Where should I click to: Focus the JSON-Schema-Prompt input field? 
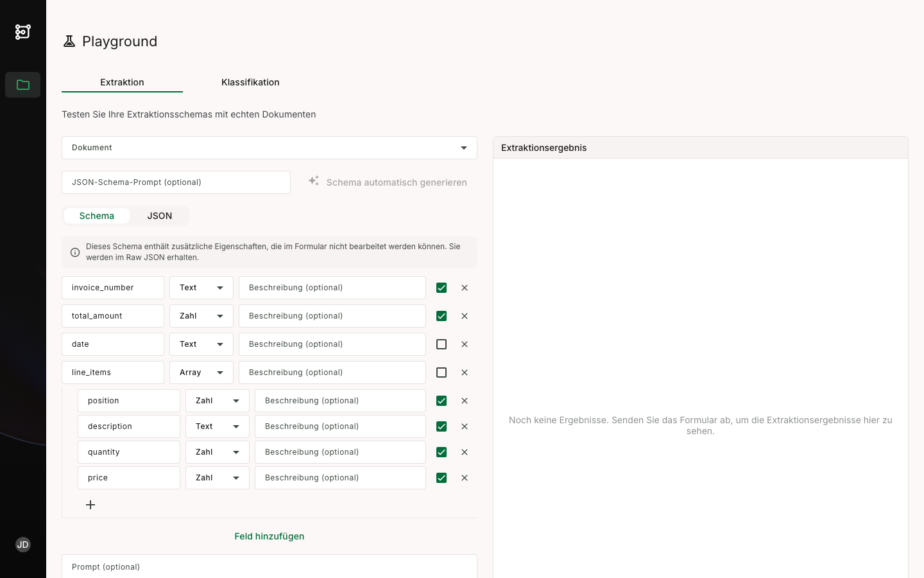[x=176, y=182]
